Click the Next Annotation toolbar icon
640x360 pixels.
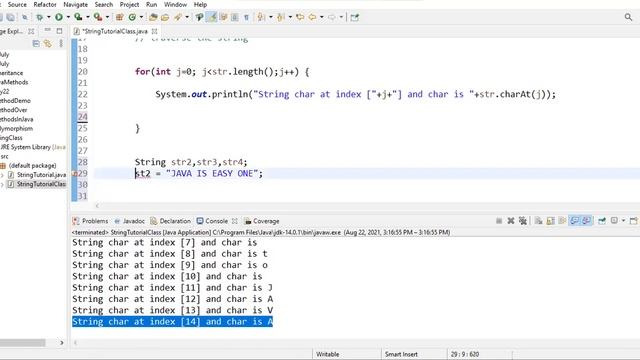tap(261, 17)
